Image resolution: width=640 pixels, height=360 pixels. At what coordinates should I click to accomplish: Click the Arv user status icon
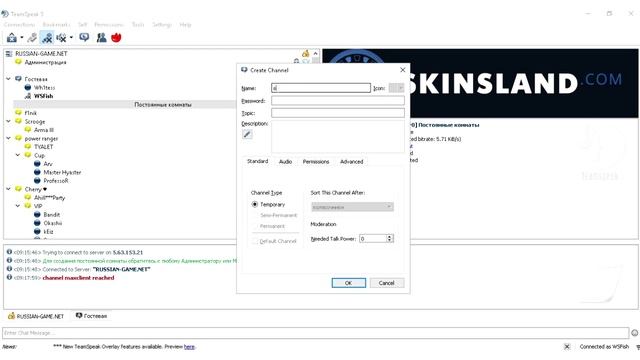(x=37, y=164)
